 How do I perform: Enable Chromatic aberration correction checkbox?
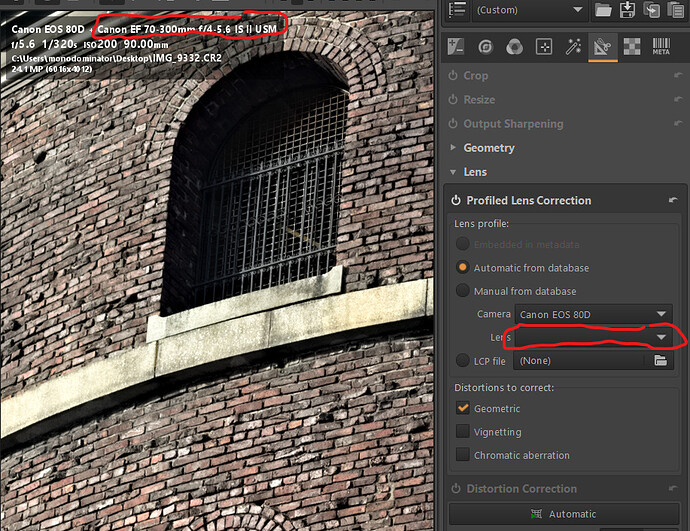point(462,455)
